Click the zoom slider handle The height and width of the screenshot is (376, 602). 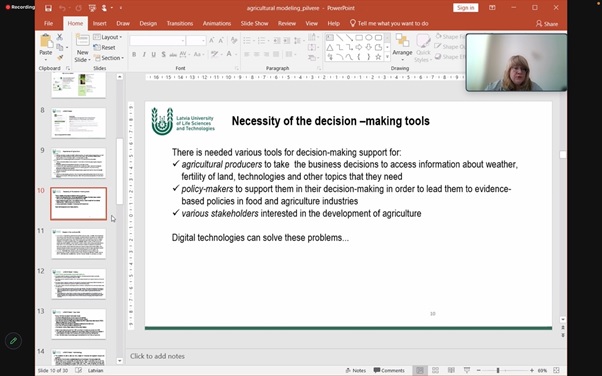pyautogui.click(x=498, y=370)
